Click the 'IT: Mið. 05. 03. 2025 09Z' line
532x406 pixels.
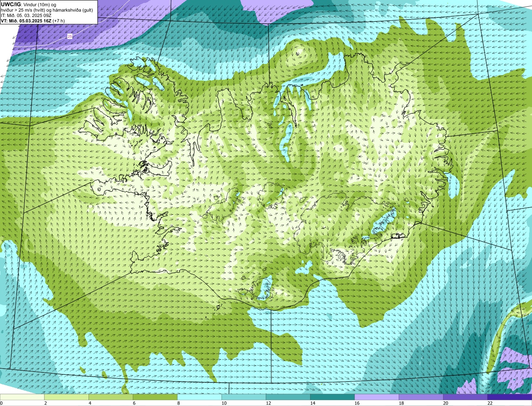pos(26,16)
